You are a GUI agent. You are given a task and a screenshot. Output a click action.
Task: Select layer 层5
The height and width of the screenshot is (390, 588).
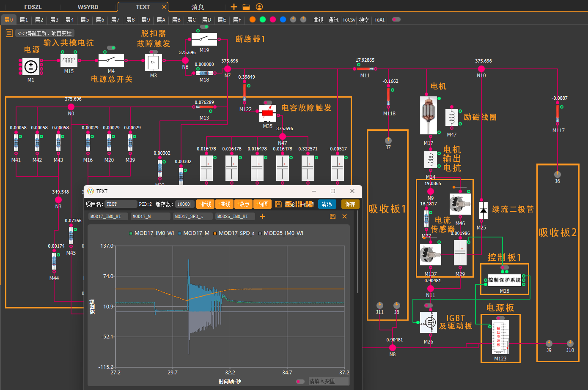coord(85,19)
